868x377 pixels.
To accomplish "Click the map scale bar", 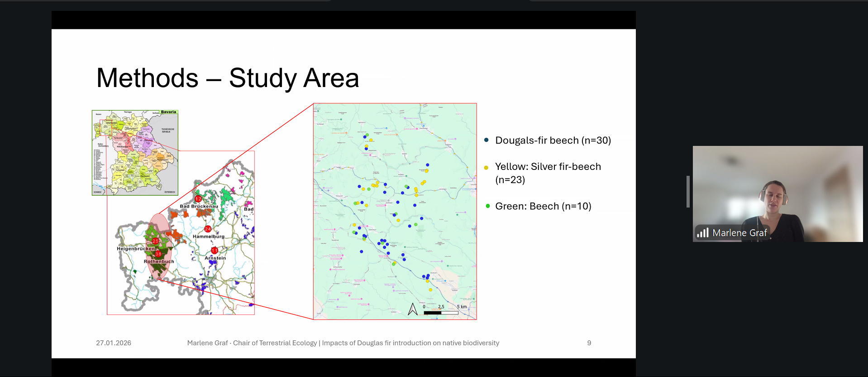I will coord(441,312).
